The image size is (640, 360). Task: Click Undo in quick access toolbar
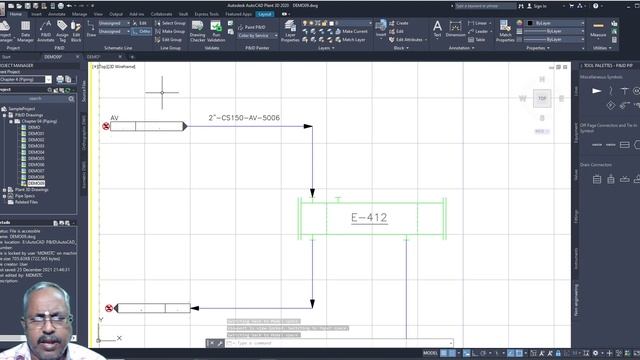point(69,6)
